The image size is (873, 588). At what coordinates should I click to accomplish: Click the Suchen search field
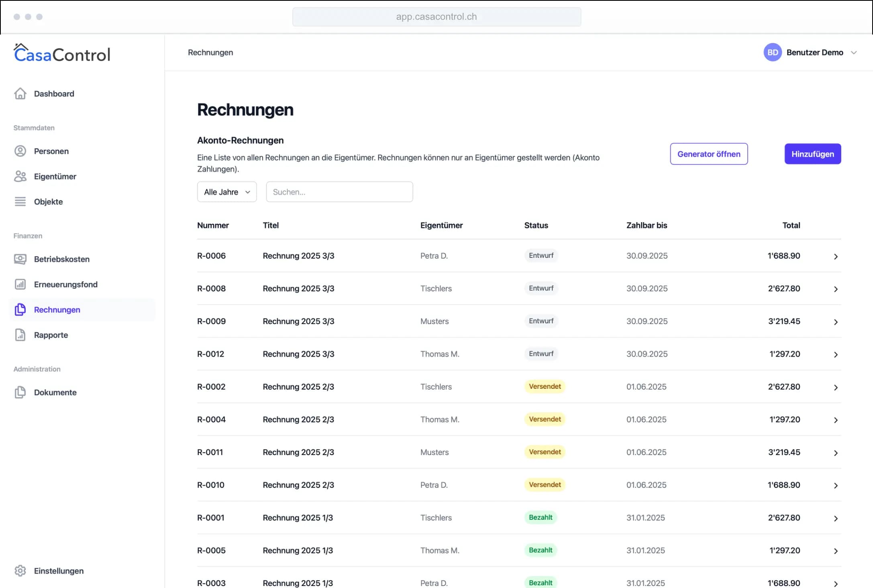coord(339,192)
